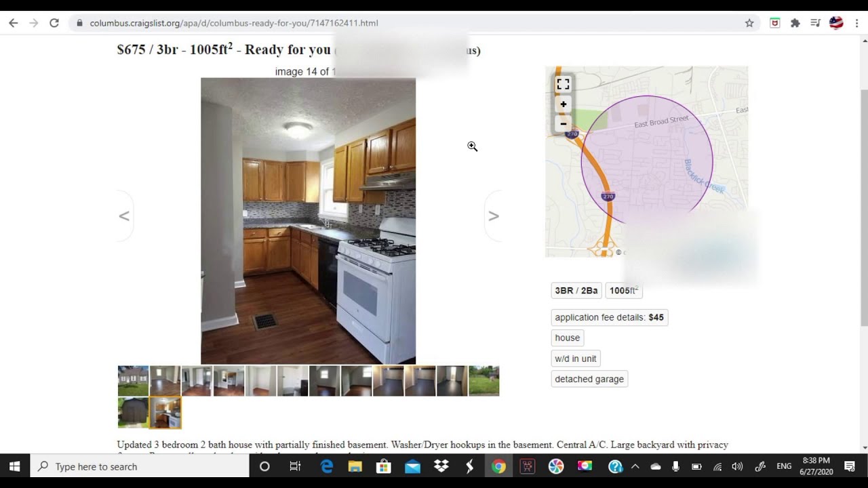The image size is (868, 488).
Task: Click the East Broad Street map label
Action: point(661,122)
